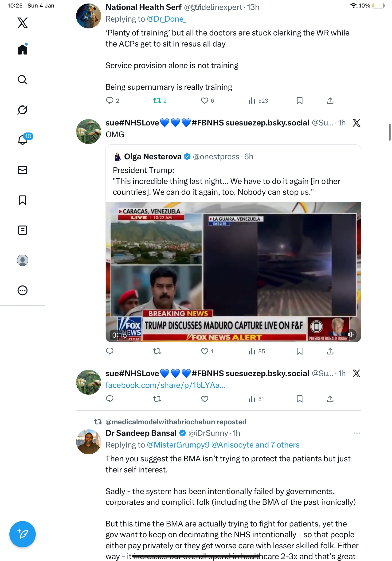Undo repost on National Health Serf's reply
The width and height of the screenshot is (392, 561).
[157, 101]
